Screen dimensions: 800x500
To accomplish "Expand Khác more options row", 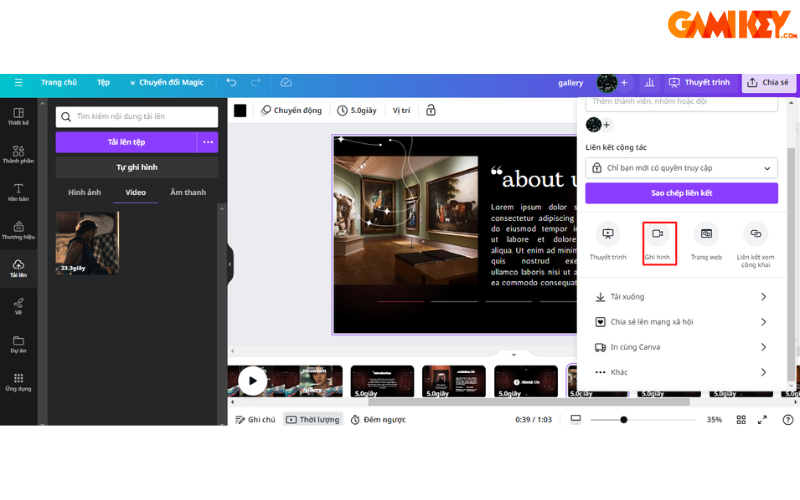I will coord(682,372).
